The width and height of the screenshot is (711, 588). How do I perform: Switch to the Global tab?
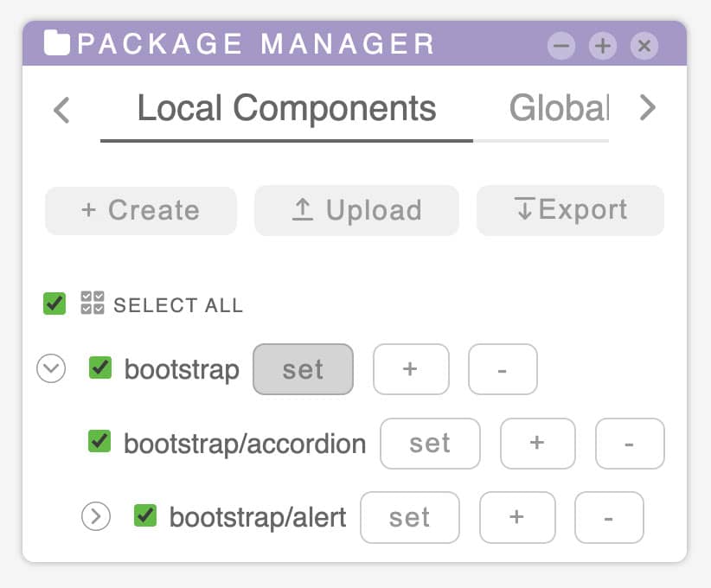[559, 109]
